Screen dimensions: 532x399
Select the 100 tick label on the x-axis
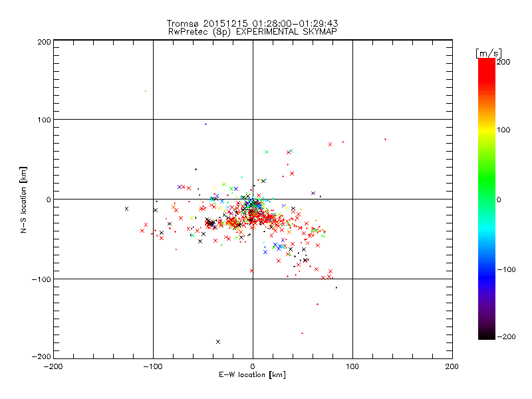point(352,366)
